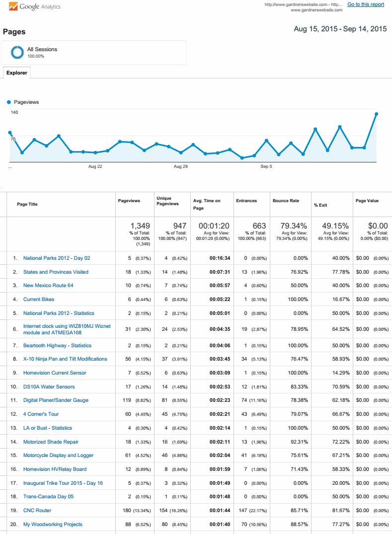The image size is (392, 534).
Task: Click total unique pageviews value 947
Action: click(x=179, y=226)
